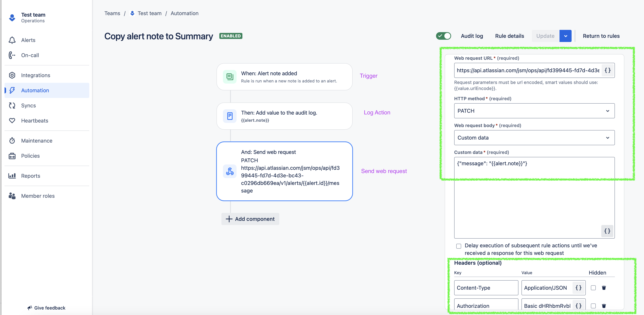The image size is (644, 315).
Task: Open the Audit log
Action: tap(472, 36)
